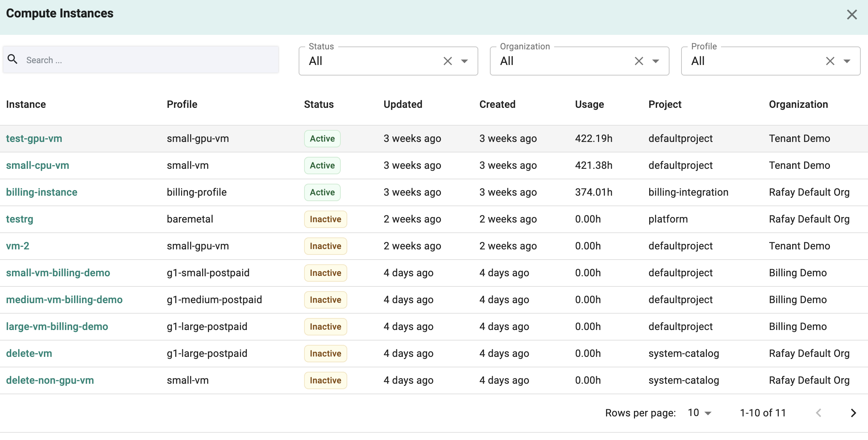Open the billing-instance link
The height and width of the screenshot is (440, 868).
pyautogui.click(x=42, y=192)
